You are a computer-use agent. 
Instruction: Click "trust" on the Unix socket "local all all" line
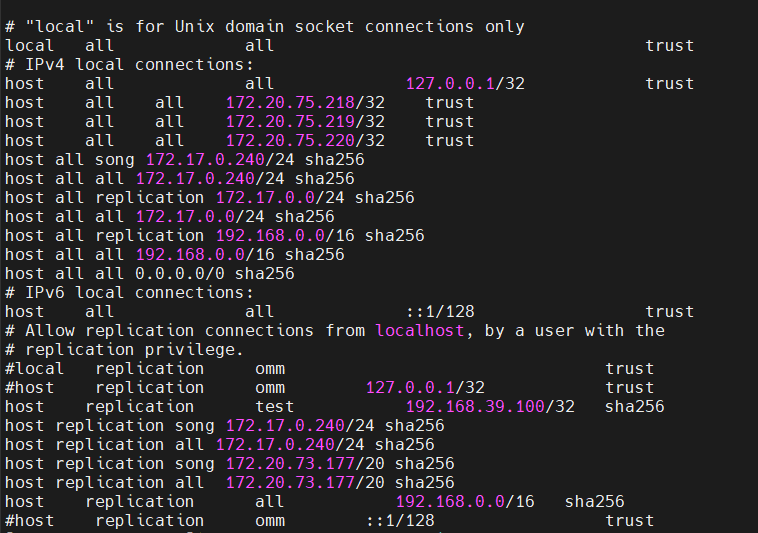click(x=669, y=46)
